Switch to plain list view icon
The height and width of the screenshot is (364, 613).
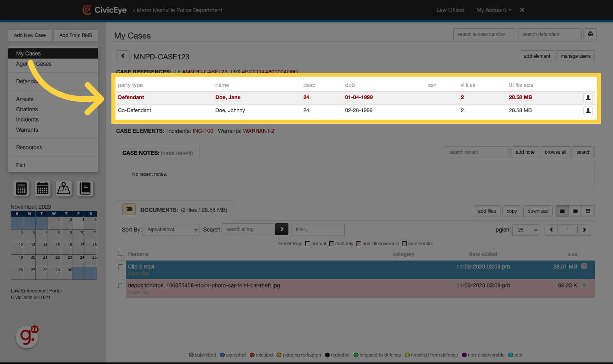(x=562, y=211)
